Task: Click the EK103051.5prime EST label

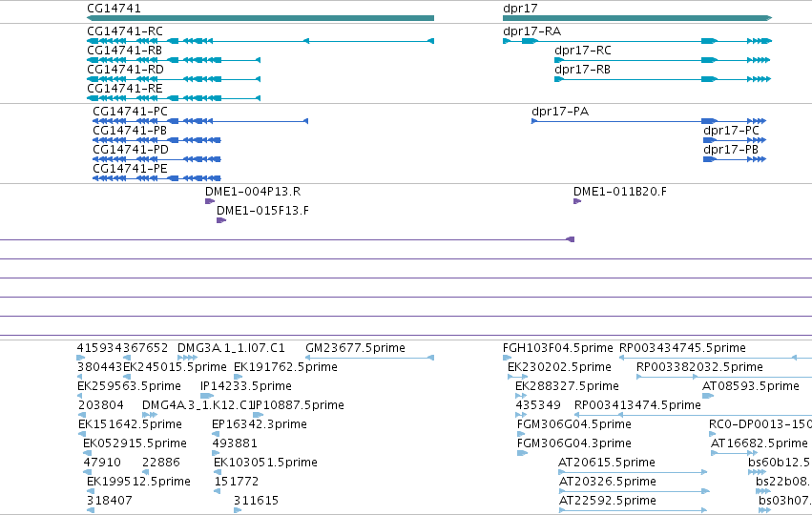Action: click(265, 463)
